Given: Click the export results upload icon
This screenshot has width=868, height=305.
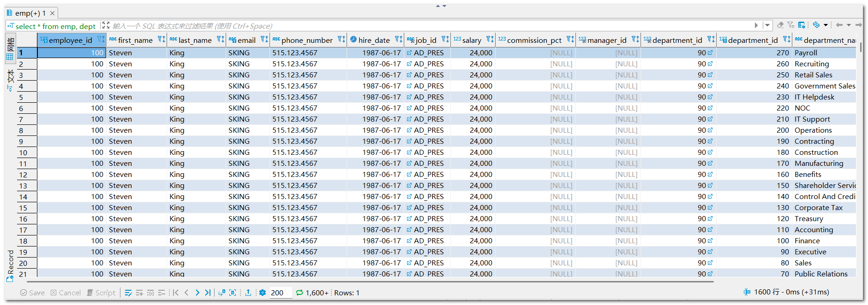Looking at the screenshot, I should [x=248, y=293].
